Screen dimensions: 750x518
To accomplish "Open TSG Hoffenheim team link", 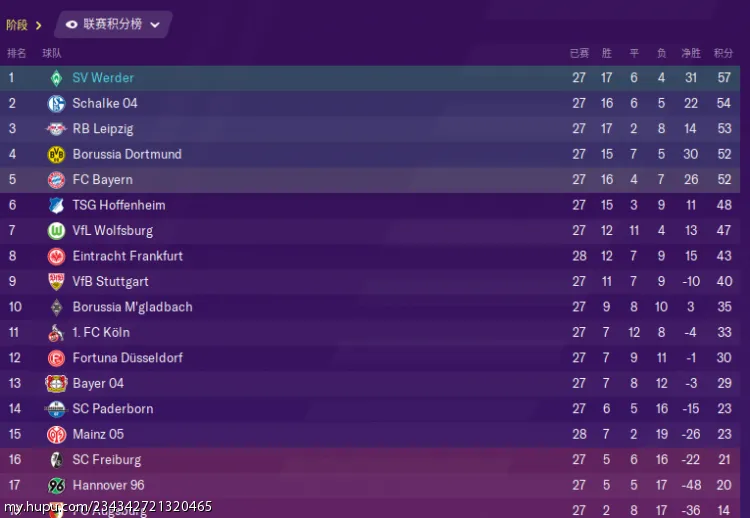I will [x=119, y=205].
